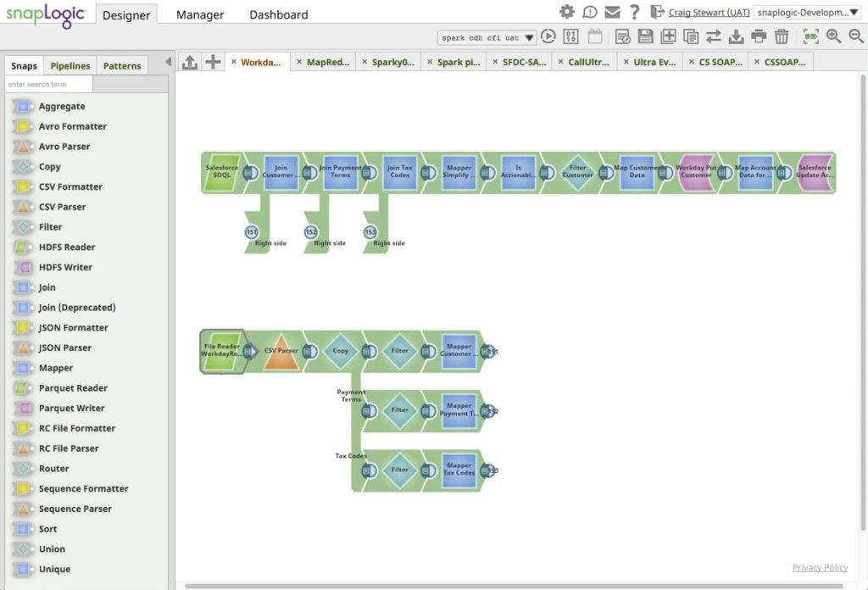The height and width of the screenshot is (590, 868).
Task: Click the Import pipeline upload icon
Action: tap(190, 62)
